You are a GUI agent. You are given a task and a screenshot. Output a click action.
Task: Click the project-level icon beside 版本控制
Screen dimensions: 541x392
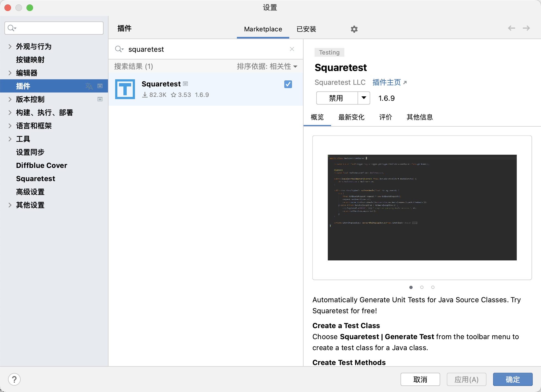pyautogui.click(x=100, y=99)
